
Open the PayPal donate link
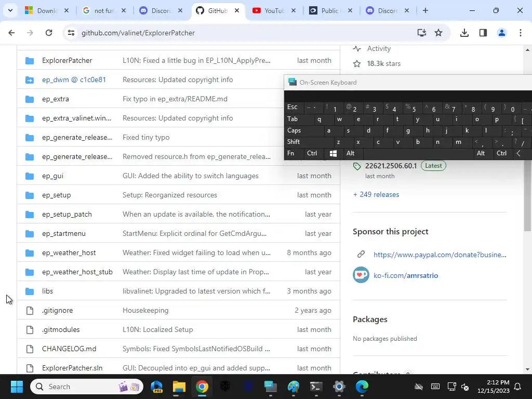coord(440,255)
